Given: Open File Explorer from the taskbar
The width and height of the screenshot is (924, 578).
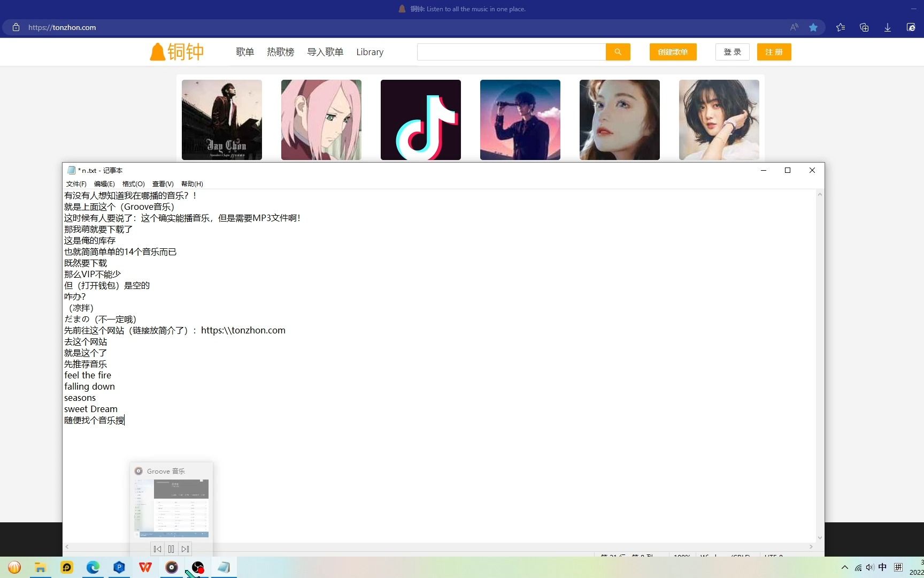Looking at the screenshot, I should (x=40, y=567).
